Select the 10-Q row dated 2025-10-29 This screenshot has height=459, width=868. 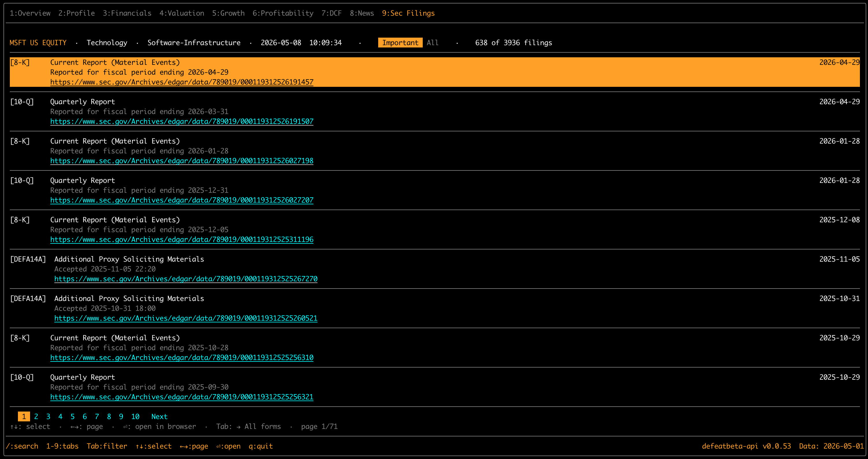(x=435, y=387)
